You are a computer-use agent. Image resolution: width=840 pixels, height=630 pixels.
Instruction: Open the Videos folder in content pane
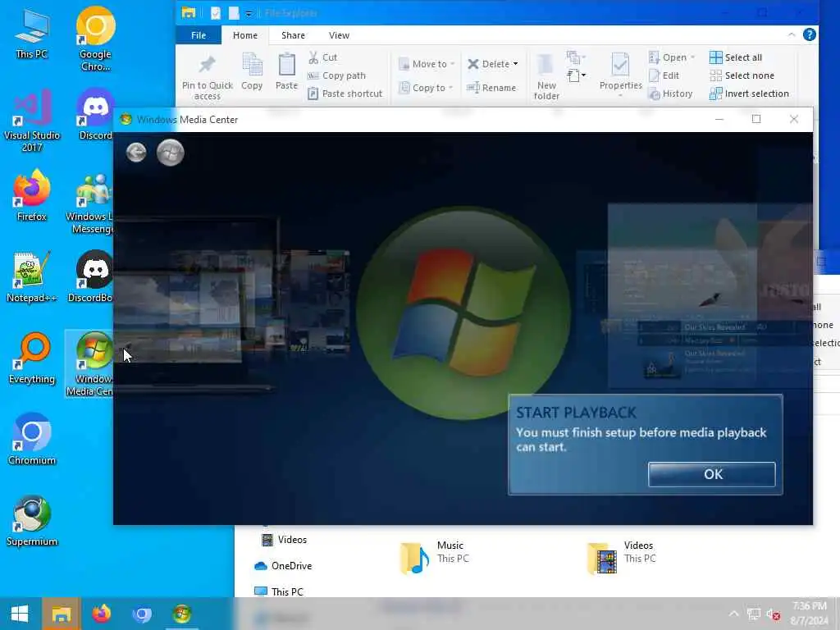[x=622, y=556]
